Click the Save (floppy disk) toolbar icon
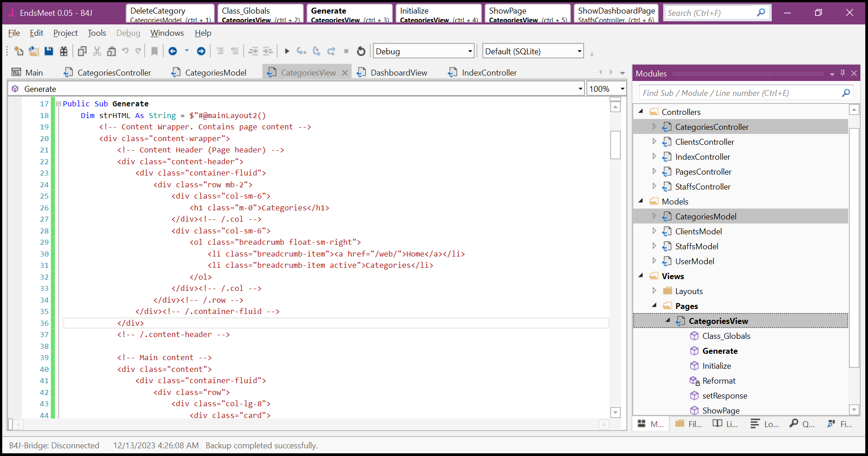This screenshot has height=456, width=868. [x=49, y=51]
